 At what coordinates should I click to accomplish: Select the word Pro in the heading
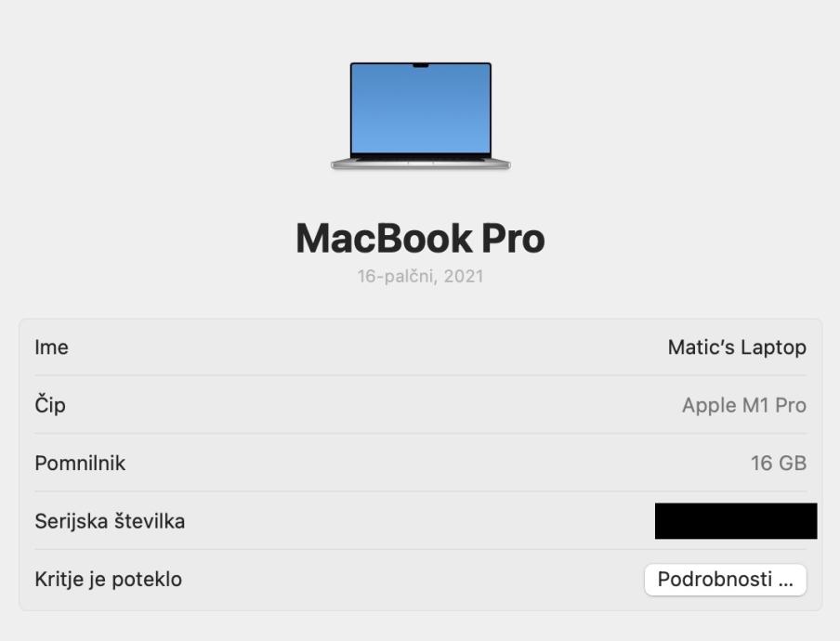[513, 239]
